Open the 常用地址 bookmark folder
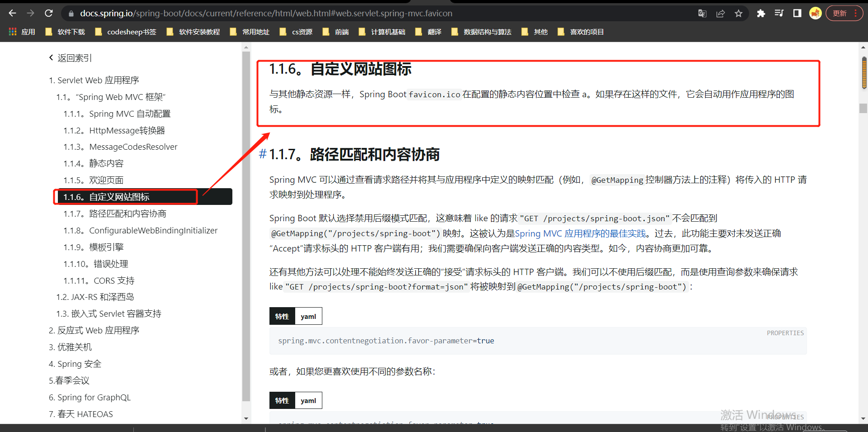868x432 pixels. (x=250, y=32)
